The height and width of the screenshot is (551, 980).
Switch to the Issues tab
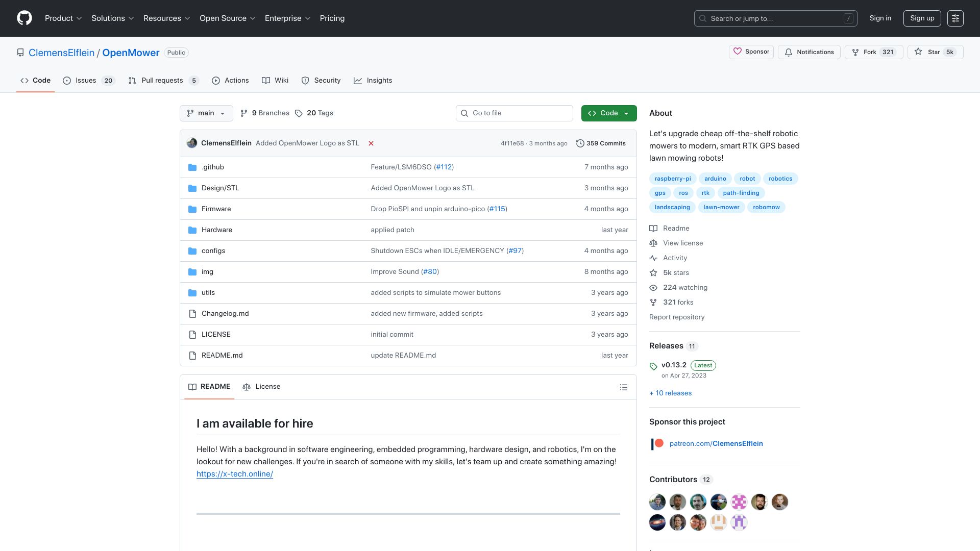pyautogui.click(x=89, y=81)
